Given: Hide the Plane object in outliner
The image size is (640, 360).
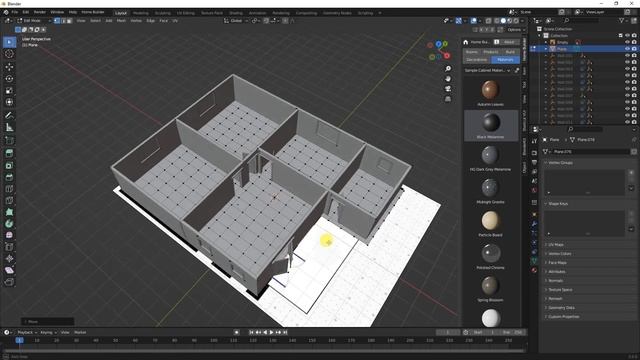Looking at the screenshot, I should tap(627, 49).
